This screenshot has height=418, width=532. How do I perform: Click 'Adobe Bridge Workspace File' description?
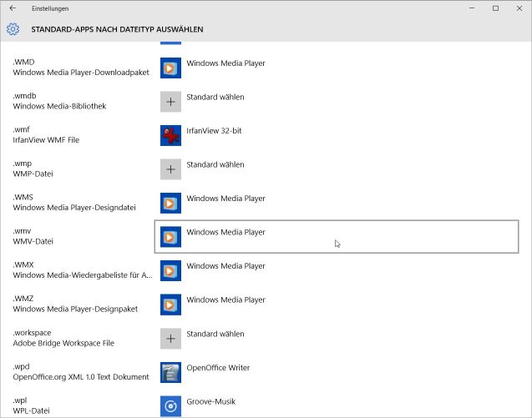point(63,343)
